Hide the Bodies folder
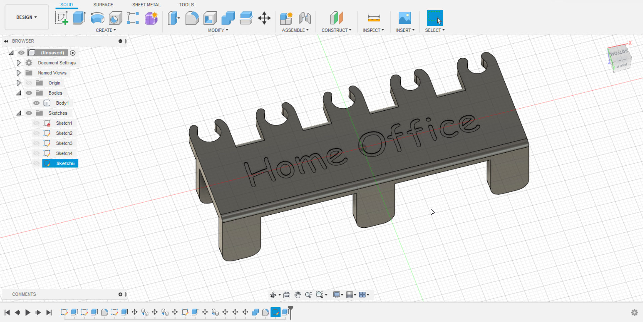 tap(29, 93)
